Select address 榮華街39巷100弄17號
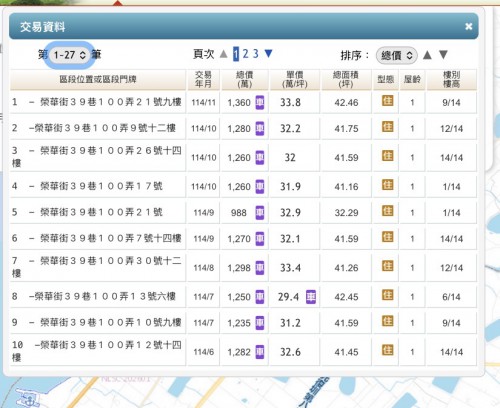The image size is (500, 408). (x=101, y=186)
